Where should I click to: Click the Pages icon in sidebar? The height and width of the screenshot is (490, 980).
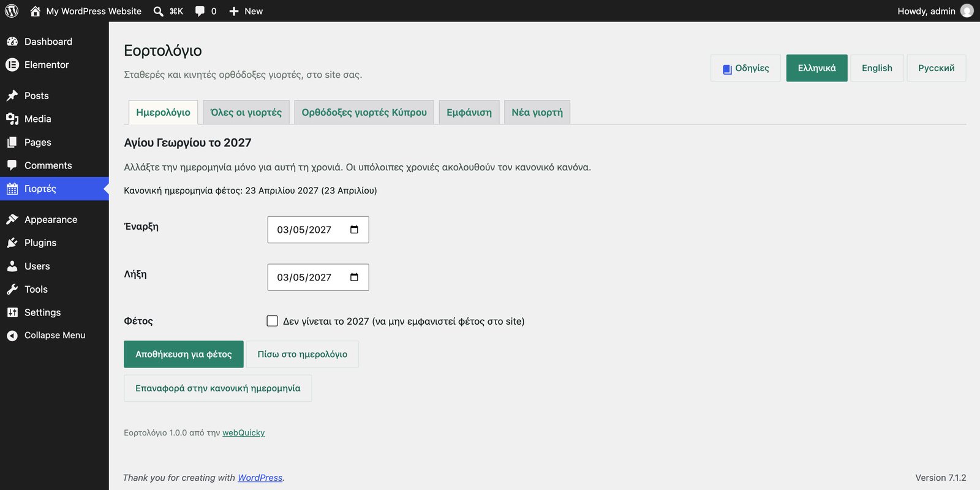12,142
